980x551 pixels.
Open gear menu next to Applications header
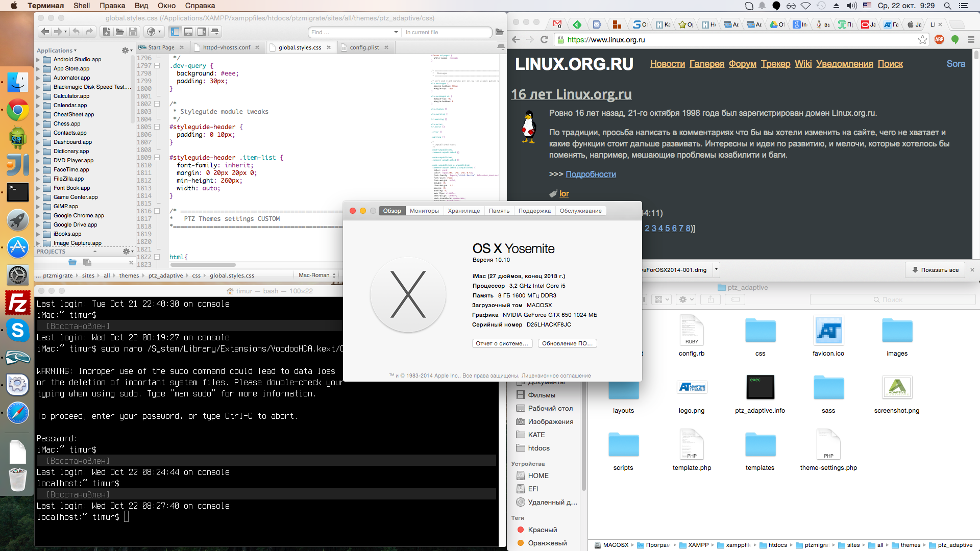coord(127,51)
